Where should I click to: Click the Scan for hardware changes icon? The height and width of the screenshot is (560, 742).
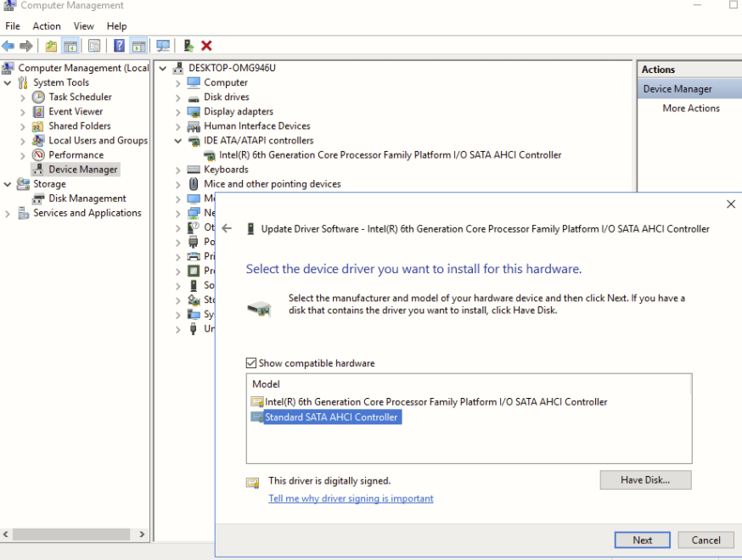163,46
